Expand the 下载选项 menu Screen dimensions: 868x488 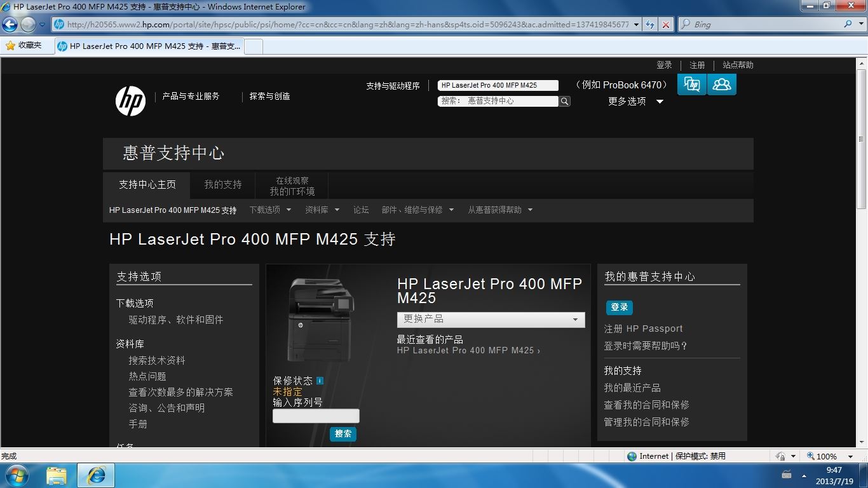[270, 210]
